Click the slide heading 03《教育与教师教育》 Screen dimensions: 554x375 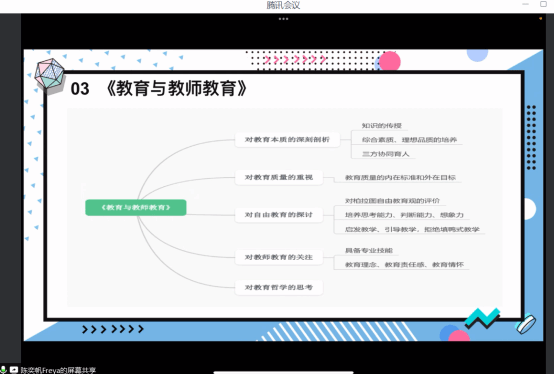(159, 88)
